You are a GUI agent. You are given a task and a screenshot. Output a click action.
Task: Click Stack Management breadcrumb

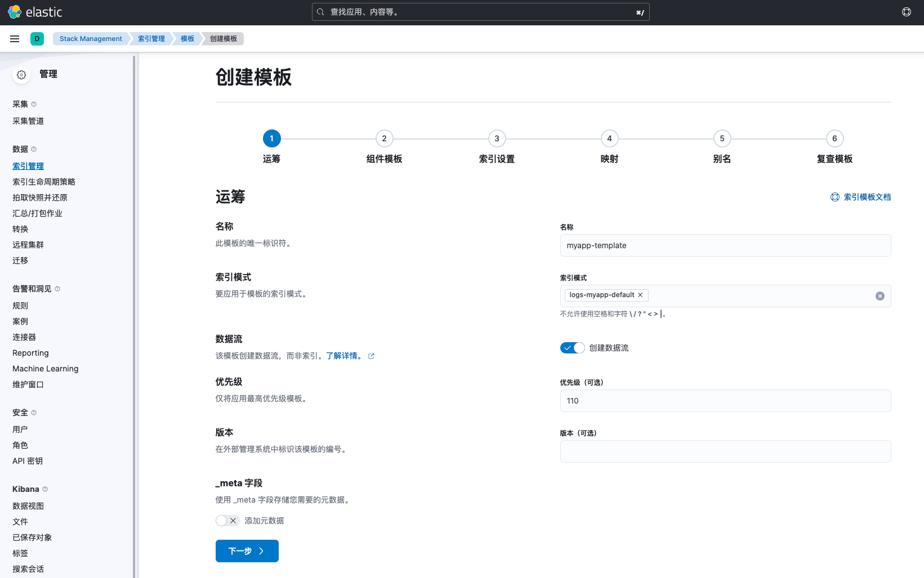[91, 39]
